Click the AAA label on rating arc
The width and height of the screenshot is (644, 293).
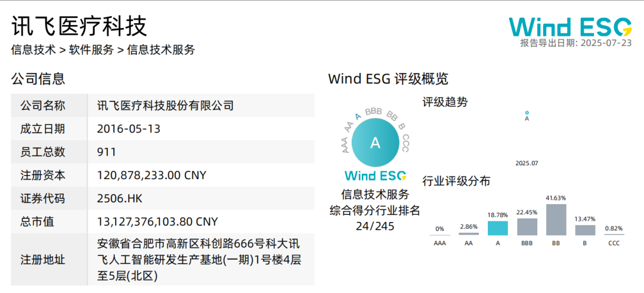pos(346,145)
